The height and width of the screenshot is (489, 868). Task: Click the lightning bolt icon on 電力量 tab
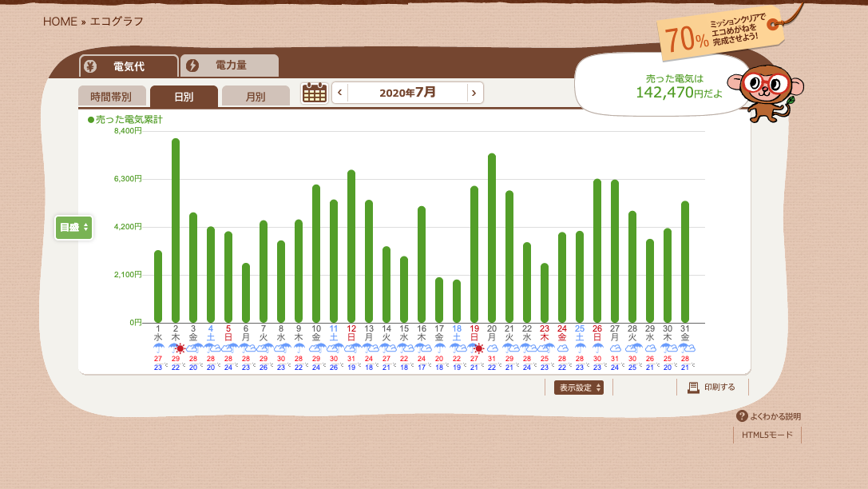(x=192, y=66)
